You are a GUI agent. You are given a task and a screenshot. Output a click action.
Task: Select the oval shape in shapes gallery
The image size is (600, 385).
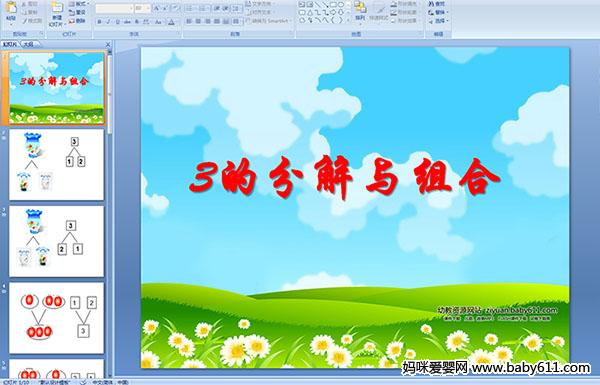341,5
